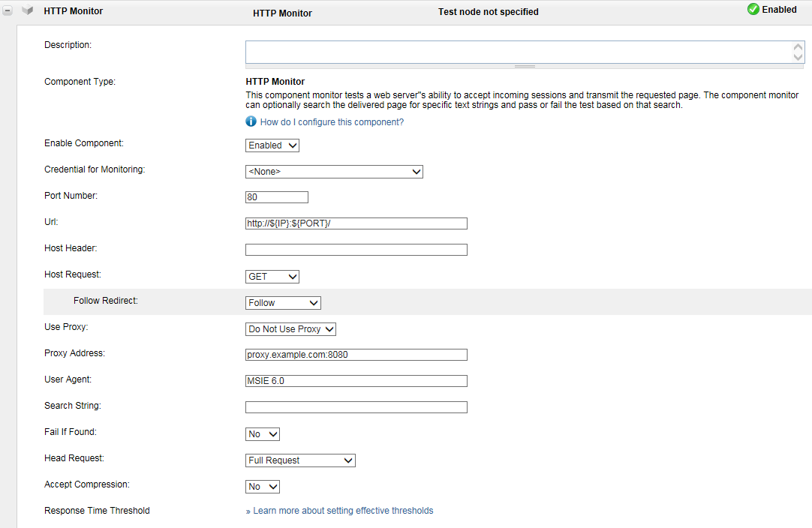
Task: Click the Host Header text field
Action: 356,250
